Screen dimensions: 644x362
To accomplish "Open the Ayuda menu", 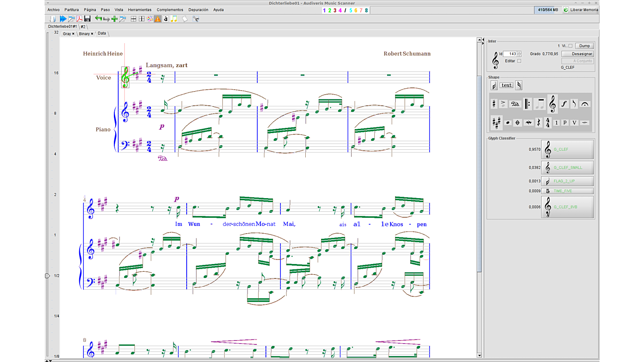I will [218, 10].
